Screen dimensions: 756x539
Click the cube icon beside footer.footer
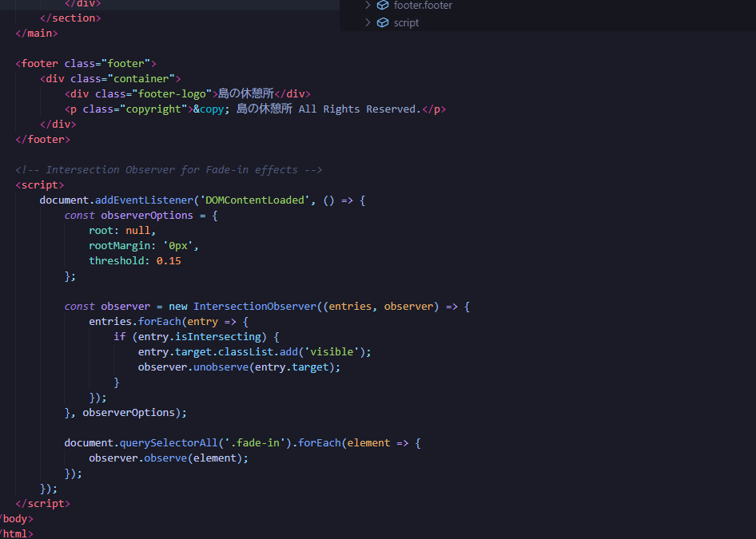[383, 6]
